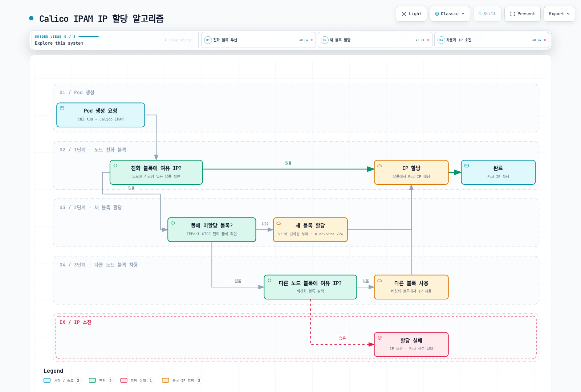Click the EX / IP 소진 group label
Image resolution: width=581 pixels, height=392 pixels.
pyautogui.click(x=76, y=322)
